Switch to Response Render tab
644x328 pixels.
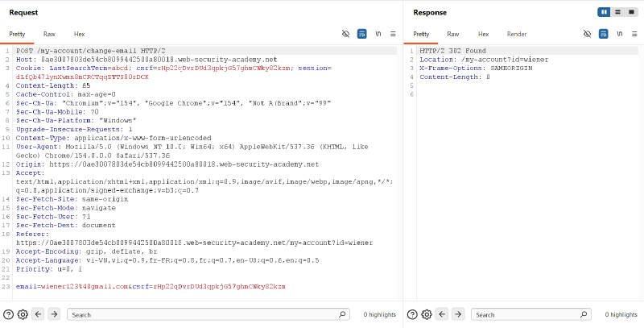point(517,34)
